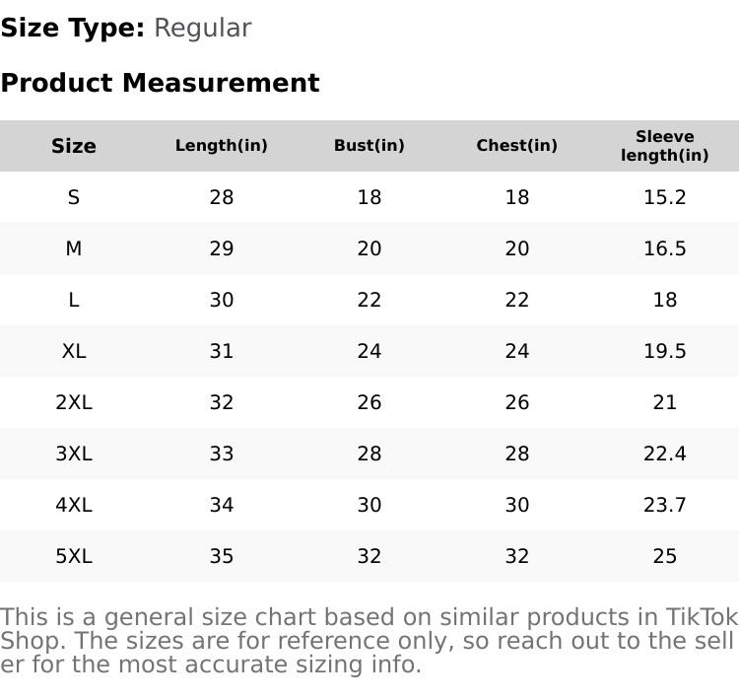Image resolution: width=739 pixels, height=700 pixels.
Task: Click the Length(in) column header
Action: click(x=222, y=146)
